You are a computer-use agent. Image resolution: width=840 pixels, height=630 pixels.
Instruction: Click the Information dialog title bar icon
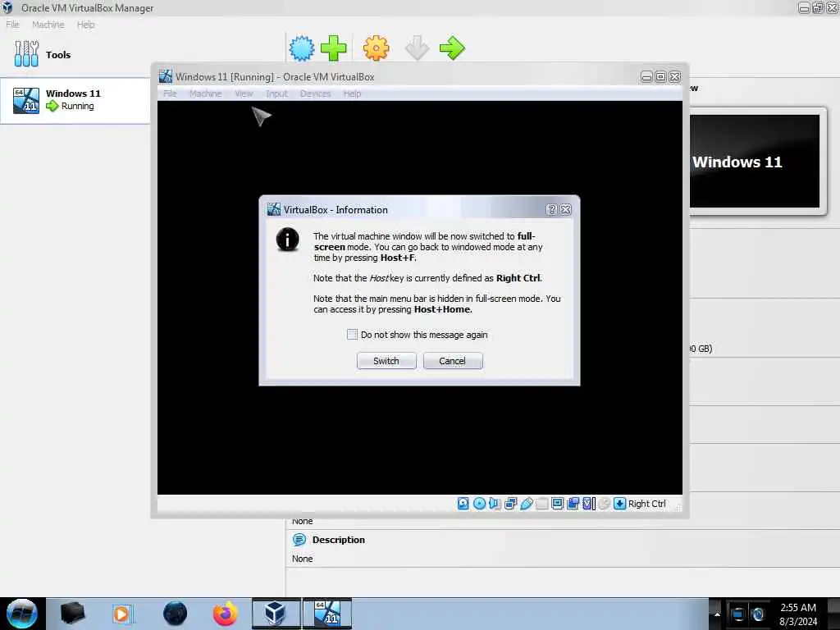(x=274, y=209)
